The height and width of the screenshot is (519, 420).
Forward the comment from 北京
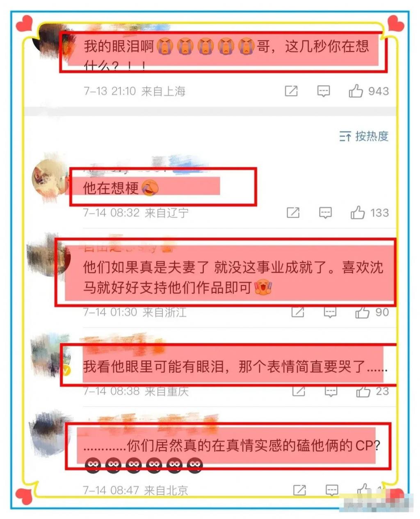(x=300, y=490)
